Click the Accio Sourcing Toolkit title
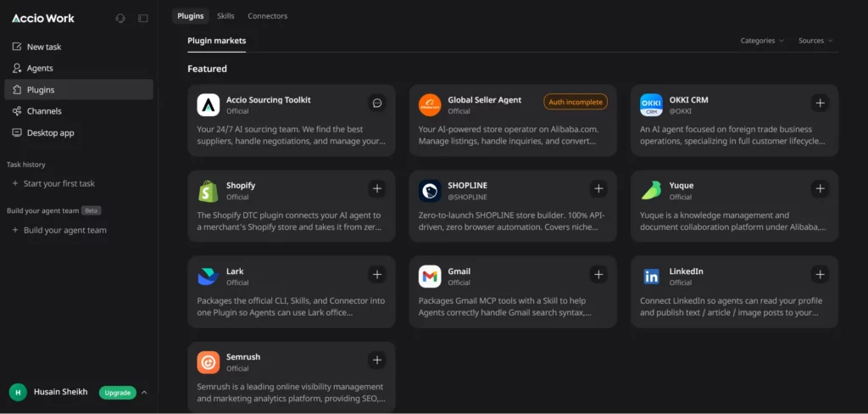Viewport: 868px width, 414px height. coord(269,100)
